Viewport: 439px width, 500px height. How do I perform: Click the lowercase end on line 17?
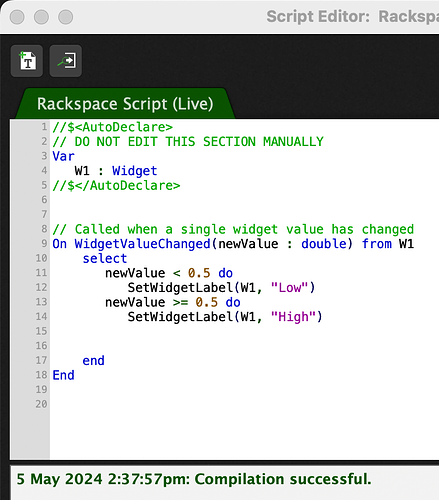click(93, 360)
